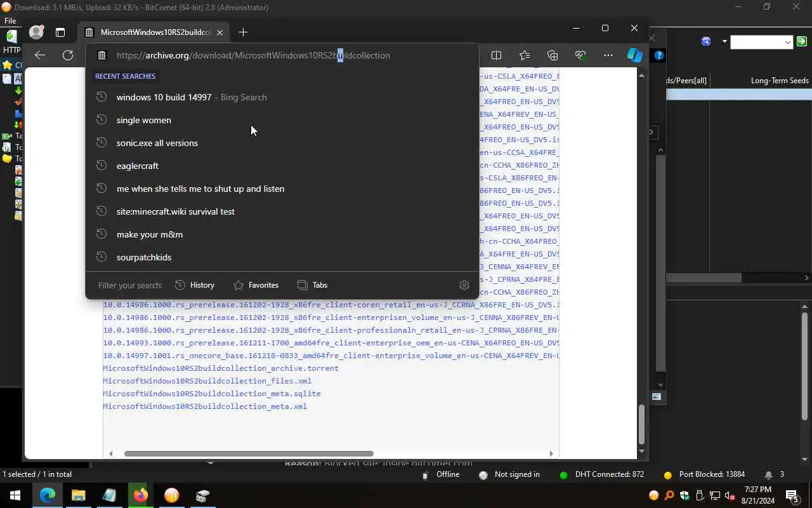Open Edge Collections icon
This screenshot has width=812, height=508.
pyautogui.click(x=553, y=55)
